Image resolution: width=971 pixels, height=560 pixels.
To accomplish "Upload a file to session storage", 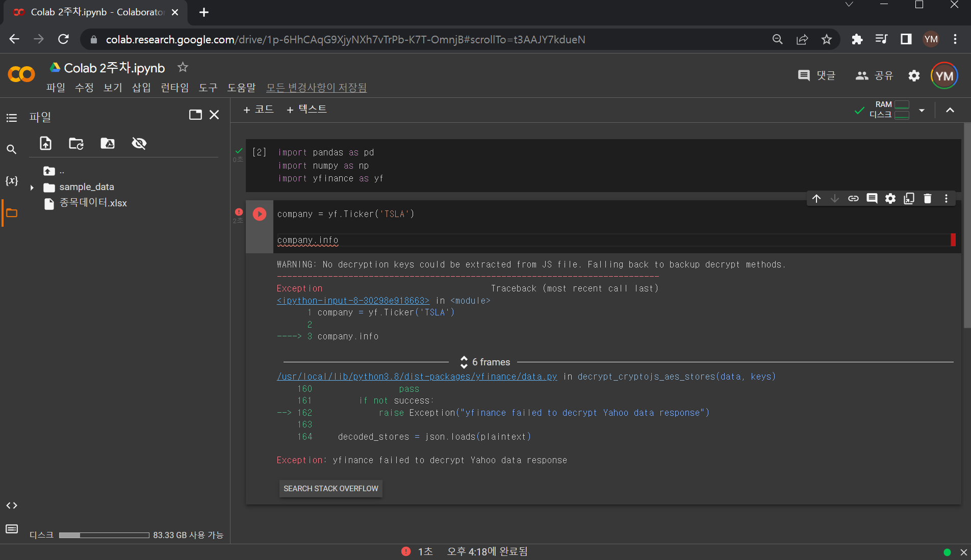I will coord(46,143).
